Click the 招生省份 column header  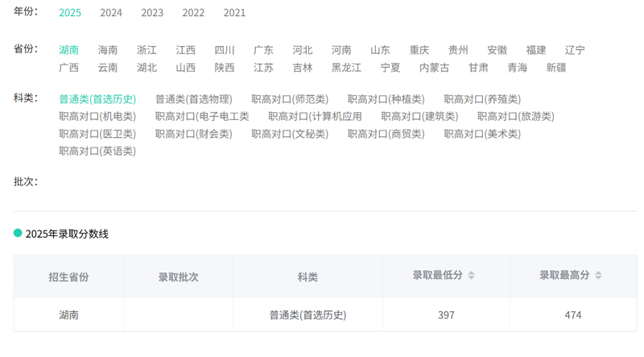[x=68, y=276]
